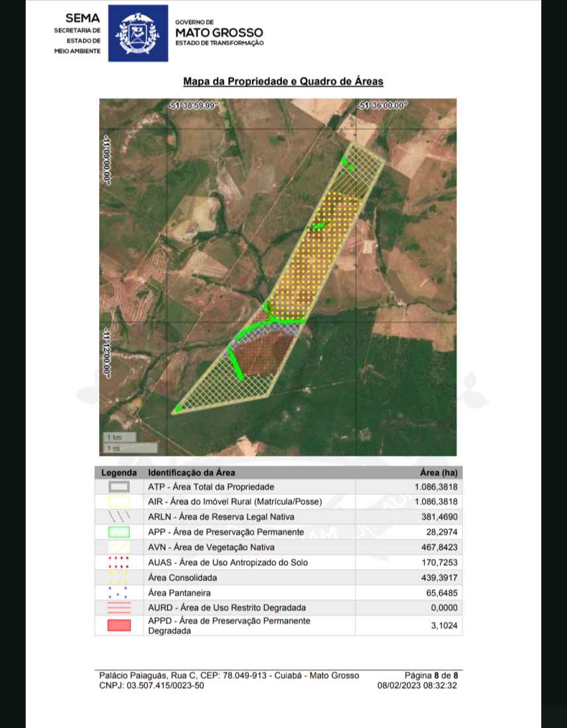Viewport: 567px width, 728px height.
Task: Click the gray ATP legend symbol
Action: coord(119,486)
